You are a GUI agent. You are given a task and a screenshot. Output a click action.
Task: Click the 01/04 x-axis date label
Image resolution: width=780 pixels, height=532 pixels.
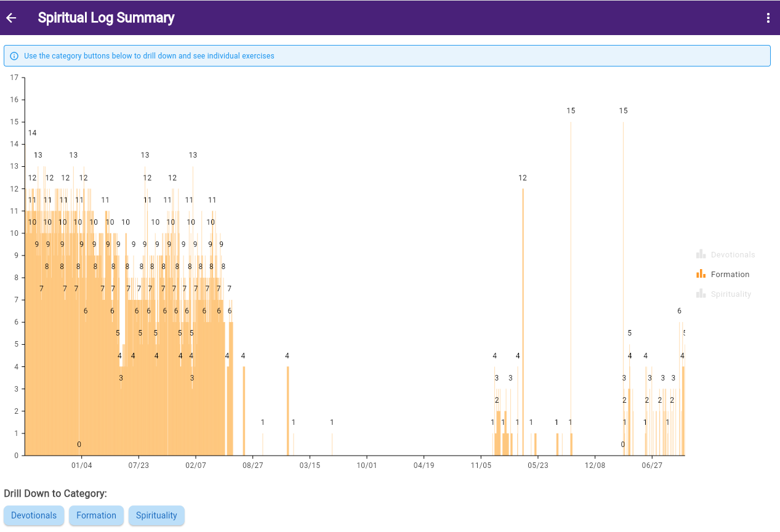click(82, 465)
